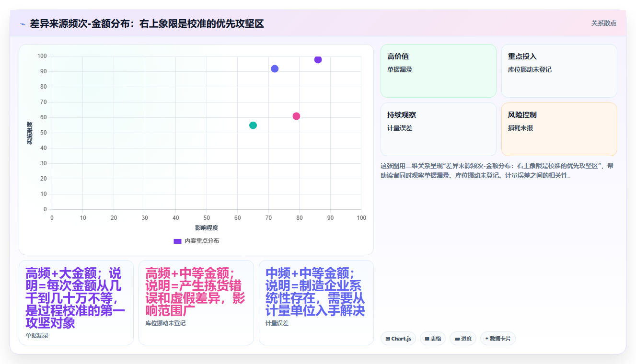The width and height of the screenshot is (636, 364).
Task: Click the icon inside the 表格 chip
Action: (427, 339)
